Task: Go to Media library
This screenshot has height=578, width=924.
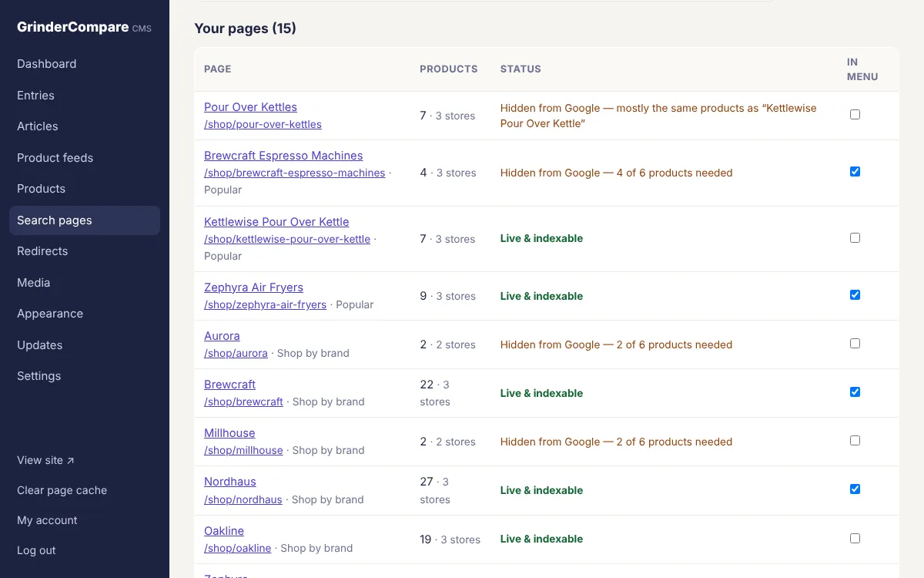Action: [x=85, y=283]
